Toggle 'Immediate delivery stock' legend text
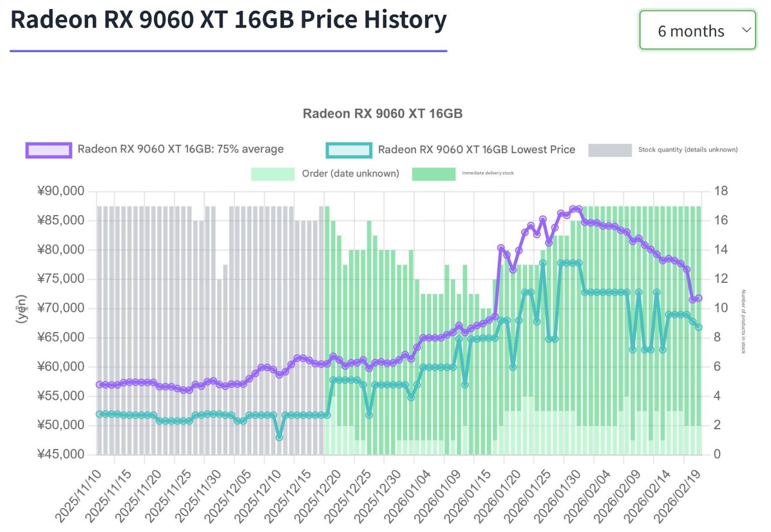771x532 pixels. pos(488,173)
